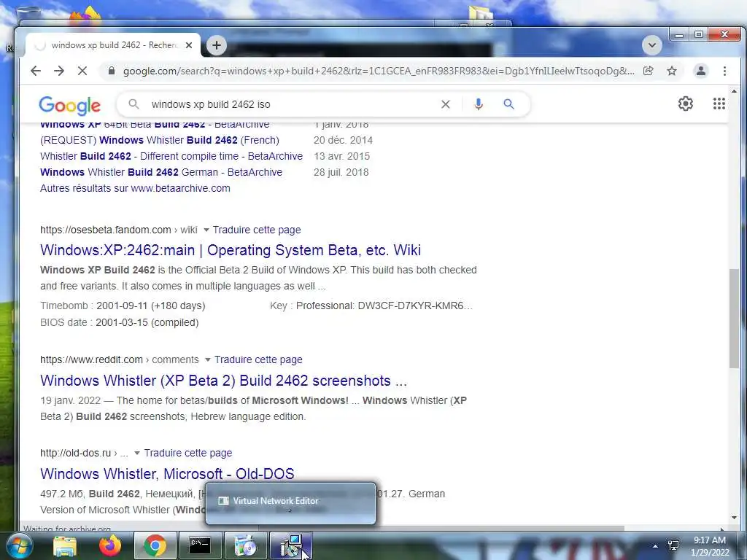Open Windows Whistler Build 2462 German link

(161, 172)
